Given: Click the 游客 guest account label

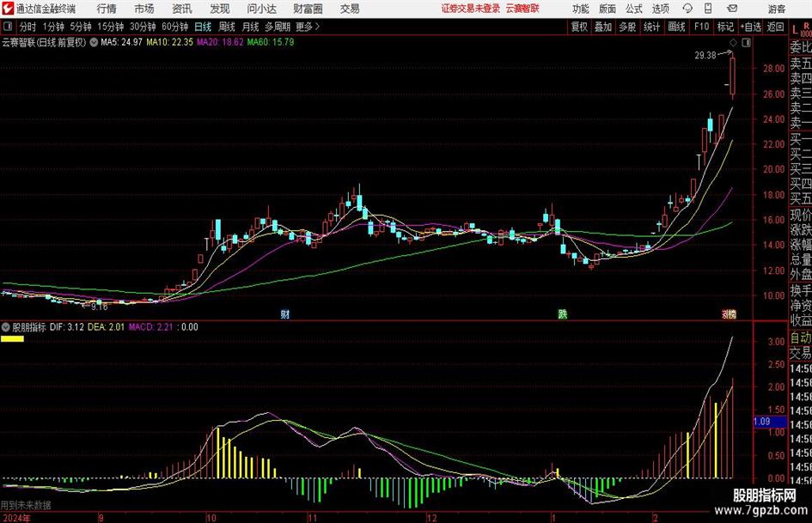Looking at the screenshot, I should [776, 9].
